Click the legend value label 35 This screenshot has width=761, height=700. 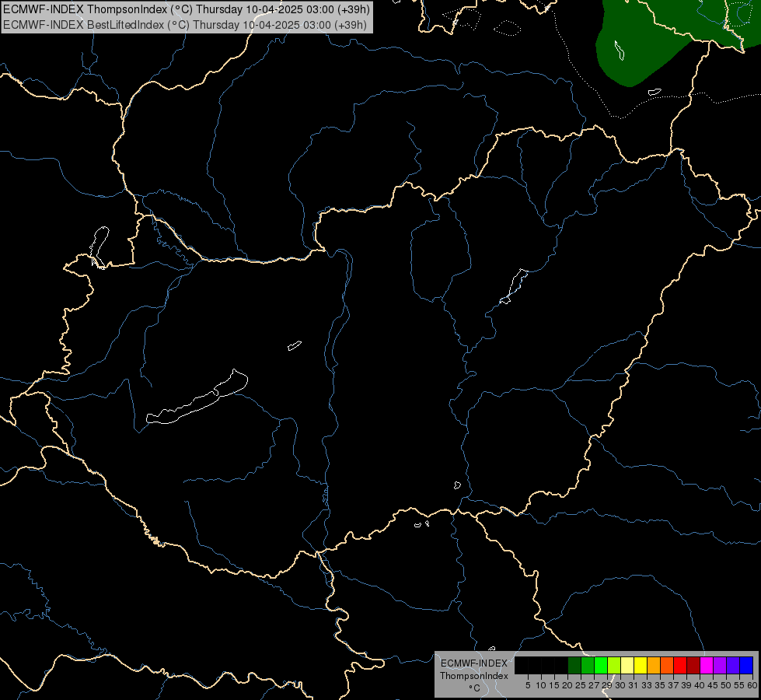660,685
